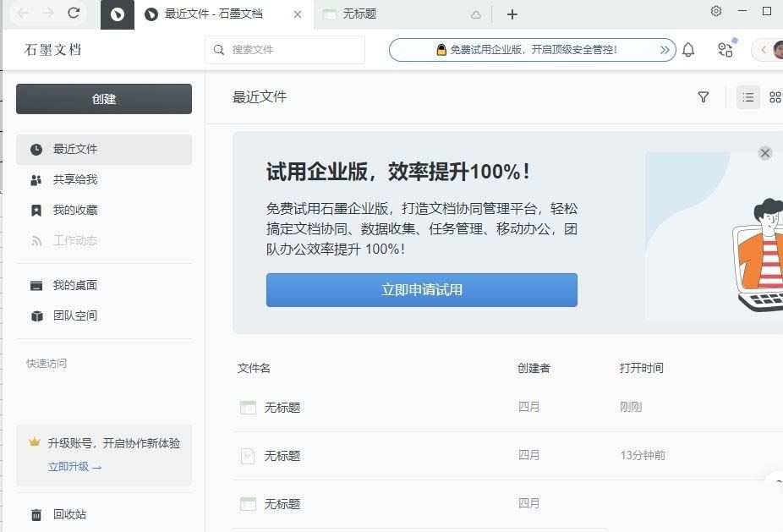Click the 刚刚 time cell
The height and width of the screenshot is (532, 783).
click(x=630, y=407)
